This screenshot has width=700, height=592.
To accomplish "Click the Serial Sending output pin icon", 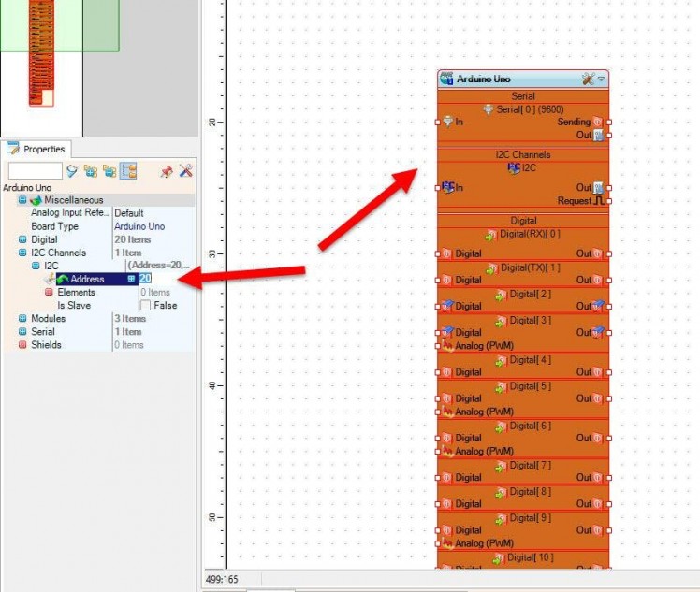I will (x=598, y=122).
